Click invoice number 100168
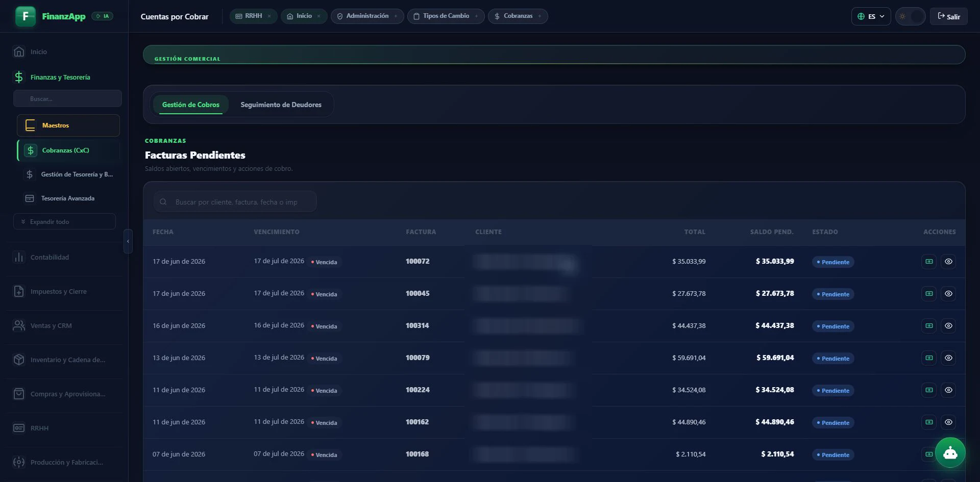The height and width of the screenshot is (482, 980). click(417, 454)
